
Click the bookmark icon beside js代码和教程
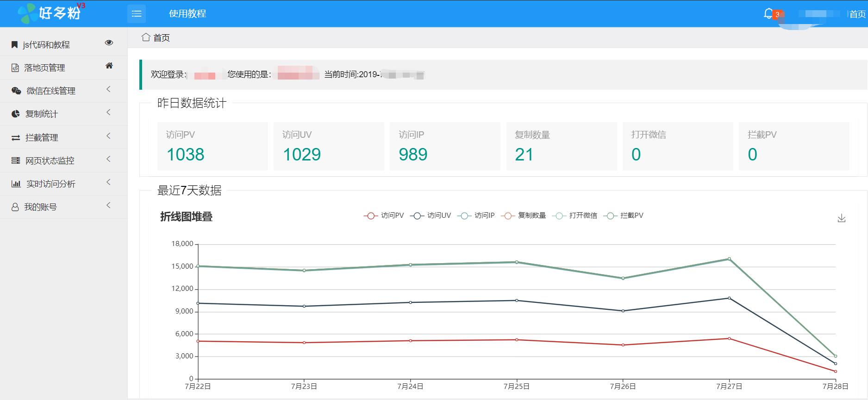15,45
